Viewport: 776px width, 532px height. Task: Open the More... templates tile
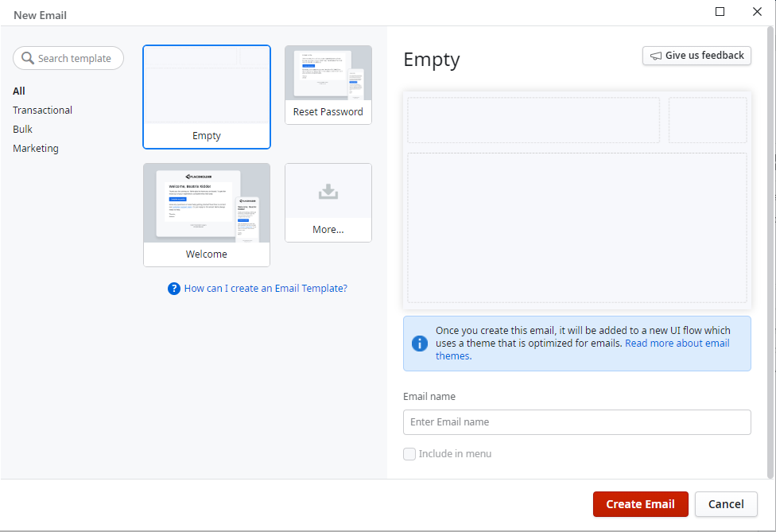pos(328,203)
